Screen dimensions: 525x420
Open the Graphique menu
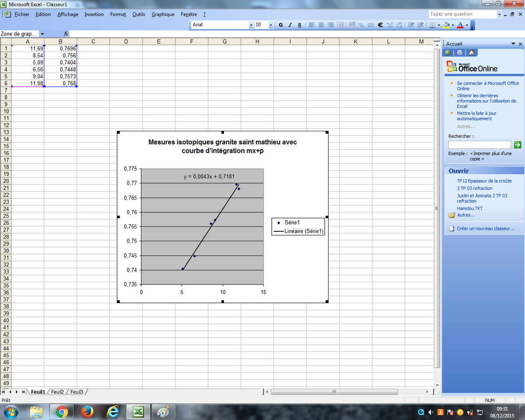tap(163, 14)
